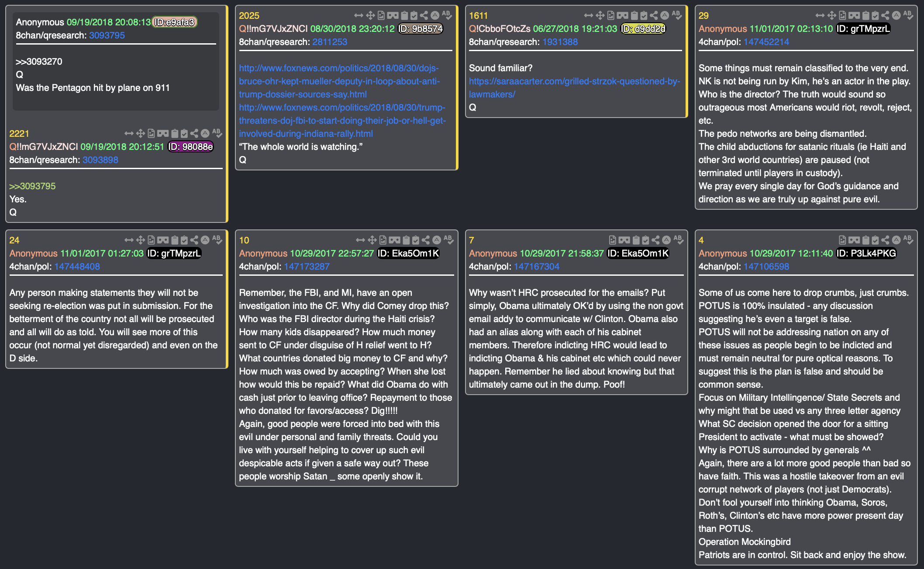924x569 pixels.
Task: Click the blank clipboard icon on post 24
Action: [175, 240]
